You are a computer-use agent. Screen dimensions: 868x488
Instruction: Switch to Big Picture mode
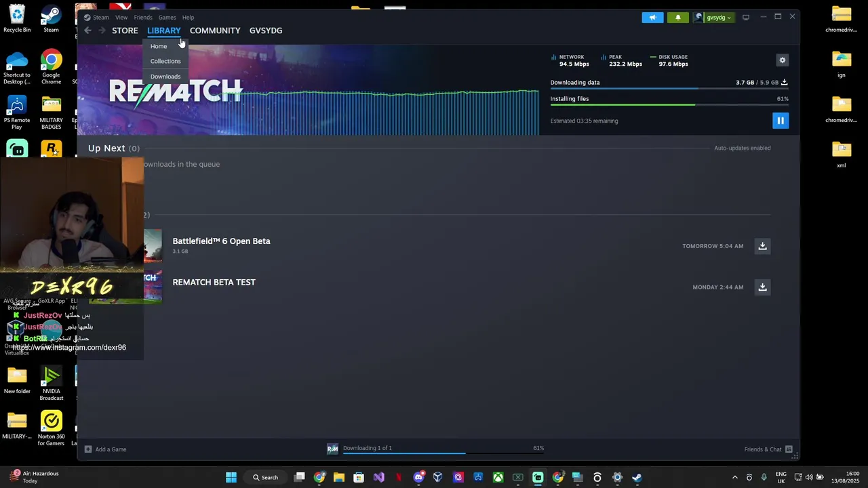[x=746, y=18]
